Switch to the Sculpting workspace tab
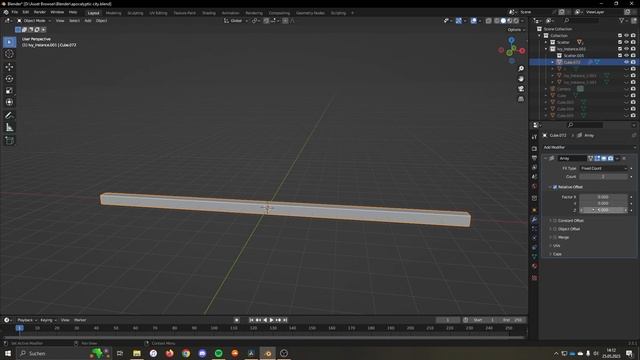 point(135,13)
